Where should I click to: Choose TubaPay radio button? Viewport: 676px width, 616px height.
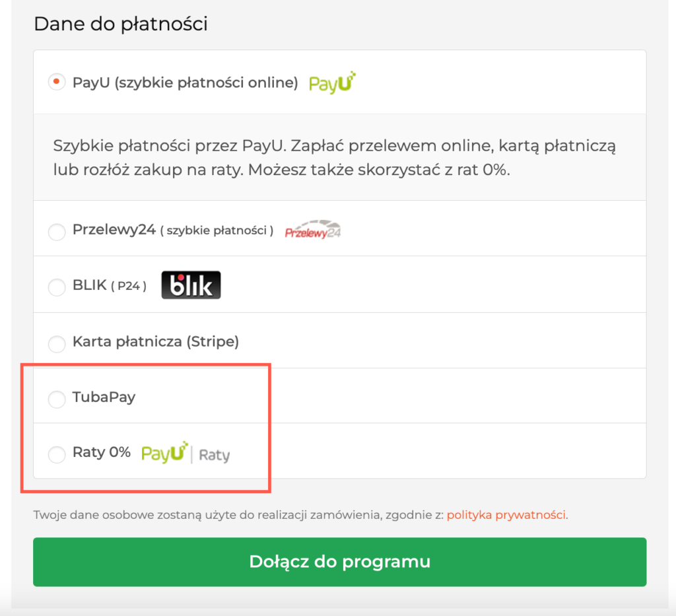pyautogui.click(x=57, y=399)
